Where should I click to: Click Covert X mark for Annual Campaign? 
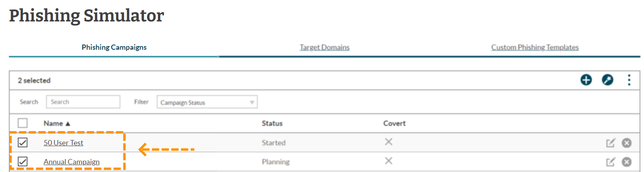[388, 161]
